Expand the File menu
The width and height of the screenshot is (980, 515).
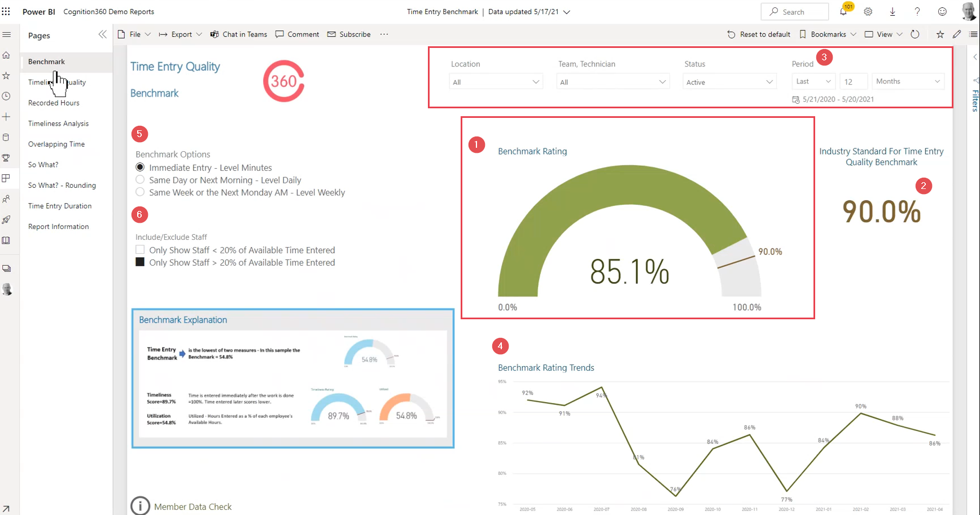134,34
